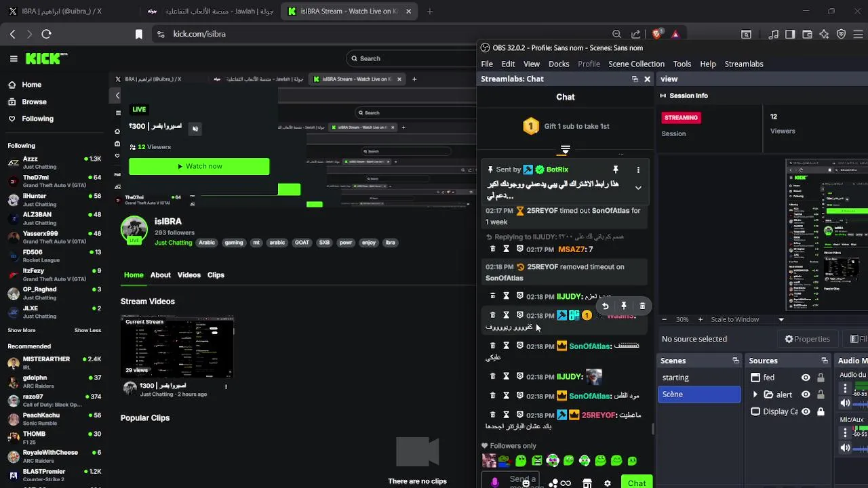
Task: Click trash icon in hovered message action bar
Action: click(642, 306)
